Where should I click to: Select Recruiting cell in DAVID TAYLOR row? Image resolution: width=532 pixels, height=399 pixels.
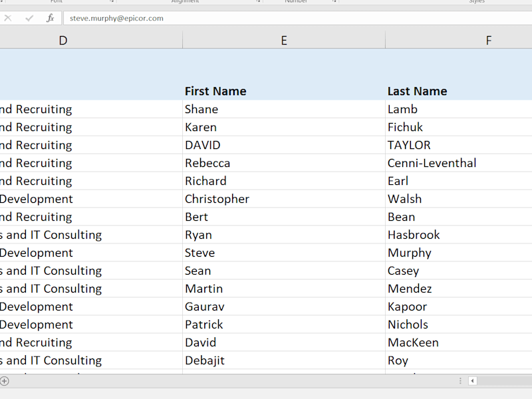(x=91, y=145)
